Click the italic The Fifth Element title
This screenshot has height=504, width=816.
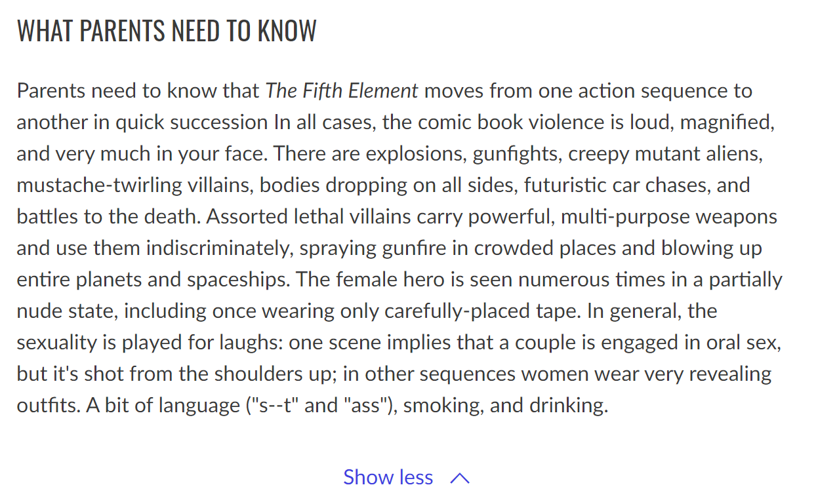[342, 90]
